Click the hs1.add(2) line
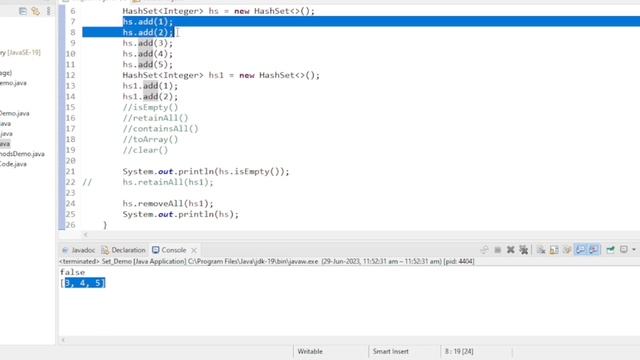This screenshot has width=640, height=360. click(150, 96)
